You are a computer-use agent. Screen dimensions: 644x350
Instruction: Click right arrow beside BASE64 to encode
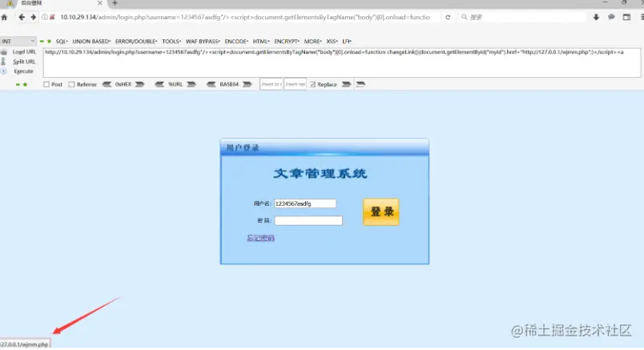[247, 84]
